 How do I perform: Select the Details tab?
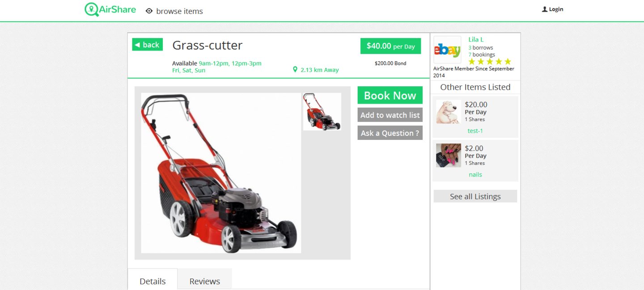tap(153, 281)
